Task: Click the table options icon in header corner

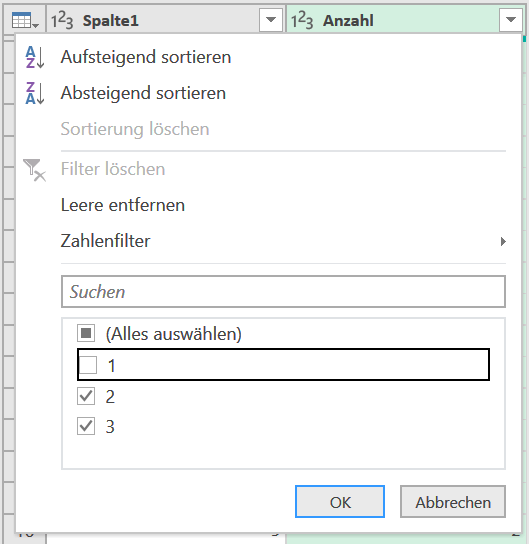Action: pos(25,20)
